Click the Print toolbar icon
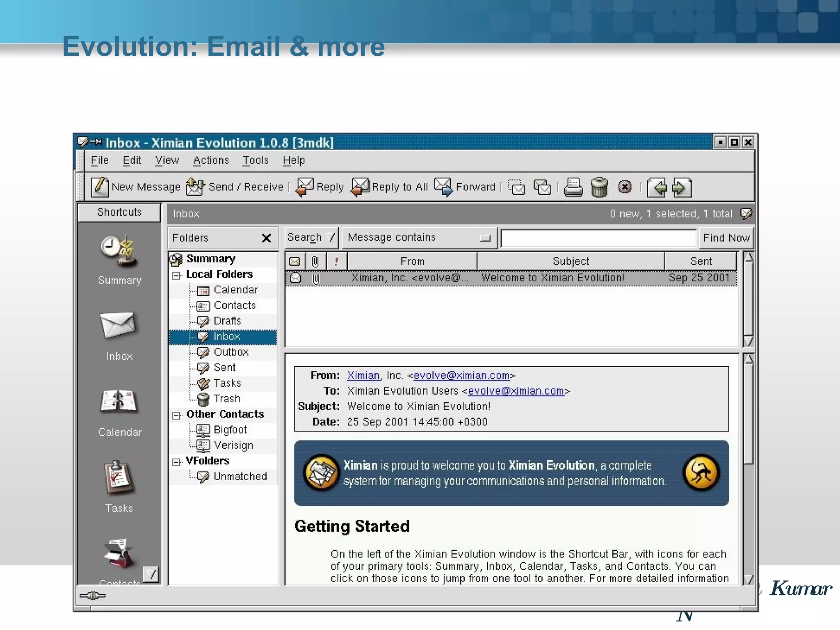The width and height of the screenshot is (840, 630). coord(573,187)
